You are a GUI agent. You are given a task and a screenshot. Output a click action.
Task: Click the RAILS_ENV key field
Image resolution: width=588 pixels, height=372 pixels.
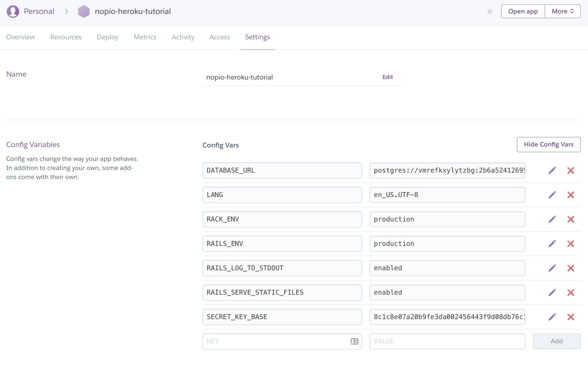(282, 243)
